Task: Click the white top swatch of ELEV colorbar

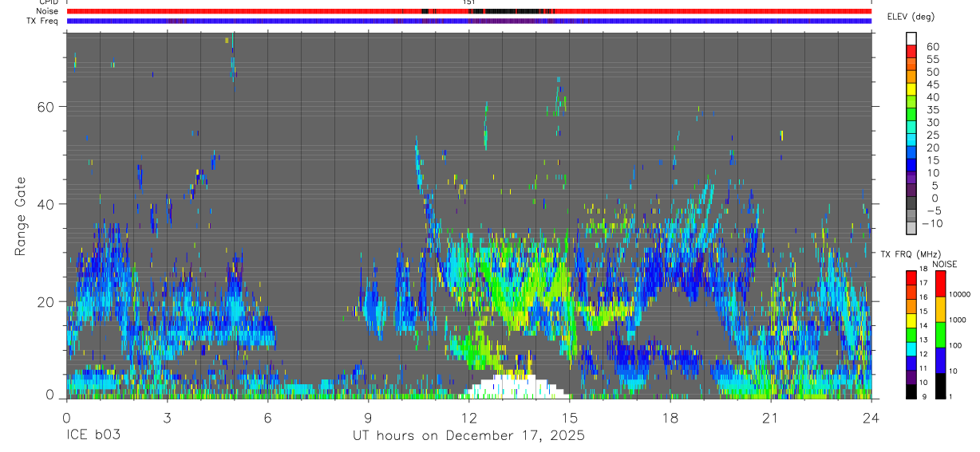Action: click(911, 37)
